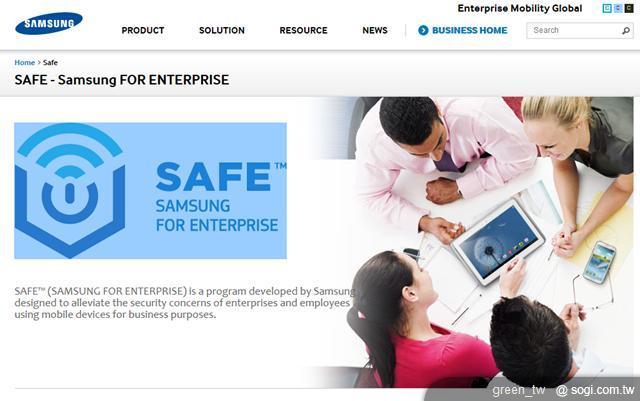Go to BUSINESS HOME link
The width and height of the screenshot is (640, 401).
[x=469, y=30]
